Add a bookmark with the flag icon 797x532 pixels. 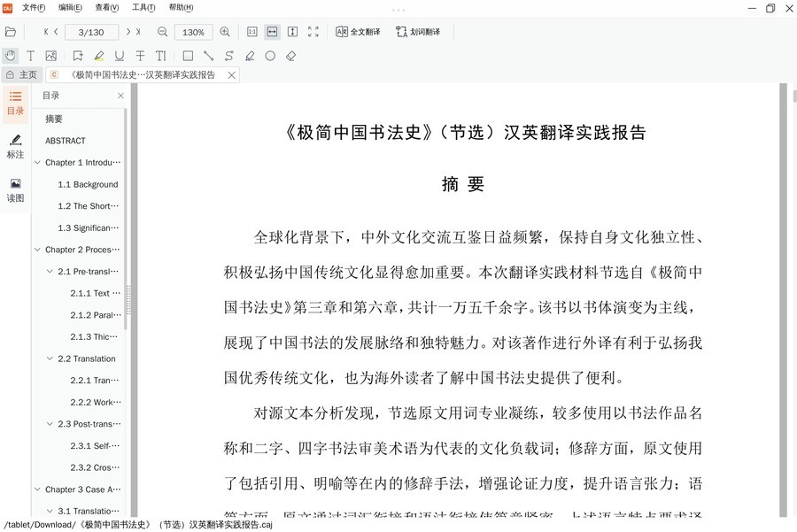click(x=78, y=56)
